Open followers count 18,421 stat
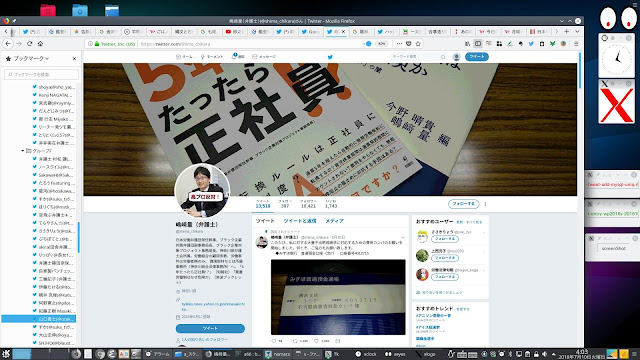640x360 pixels. tap(308, 204)
